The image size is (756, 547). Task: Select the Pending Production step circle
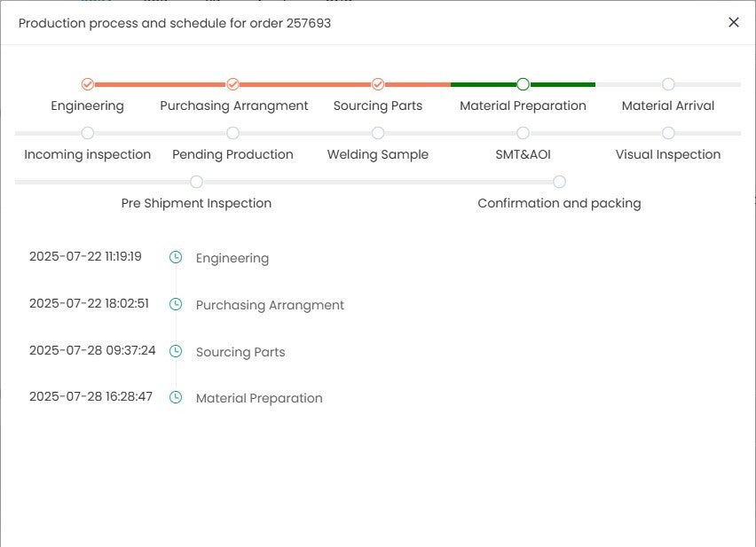(232, 133)
